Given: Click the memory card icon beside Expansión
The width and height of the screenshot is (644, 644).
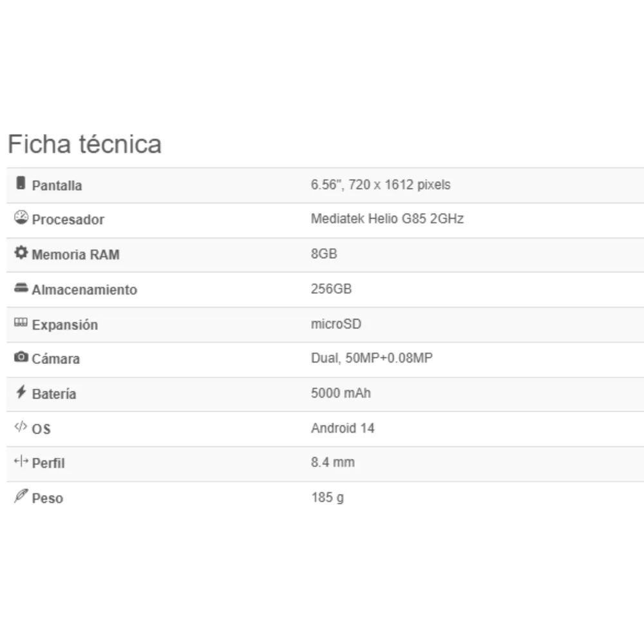Looking at the screenshot, I should click(21, 322).
